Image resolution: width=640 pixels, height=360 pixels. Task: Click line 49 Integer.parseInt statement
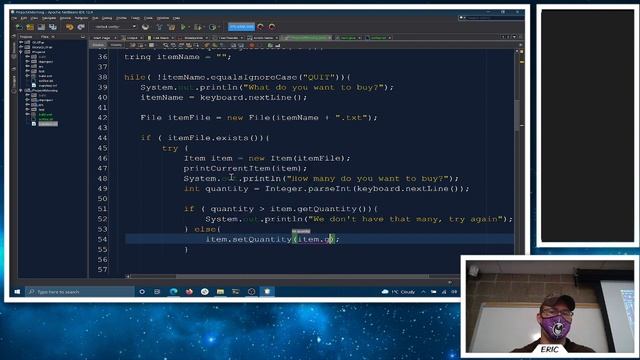pos(327,189)
